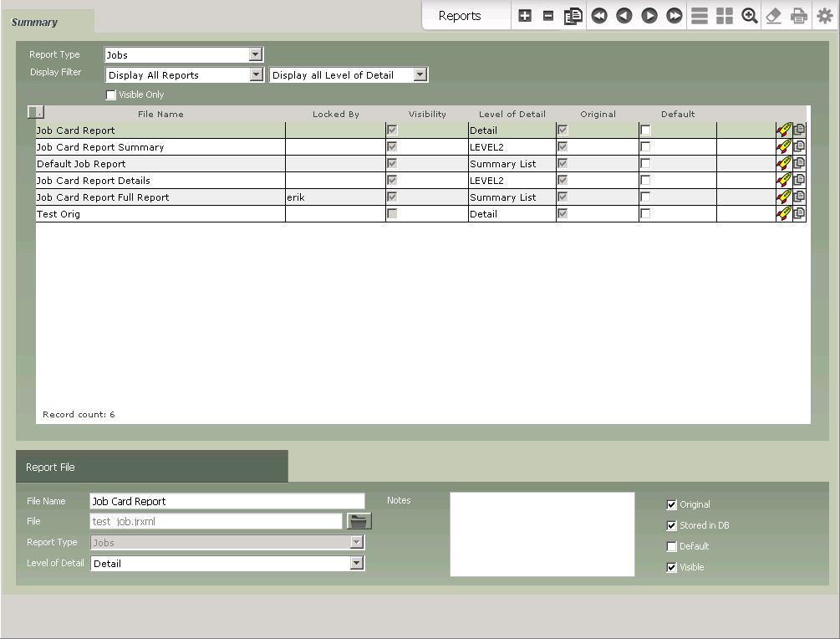840x639 pixels.
Task: Click the delete record minus icon
Action: click(548, 16)
